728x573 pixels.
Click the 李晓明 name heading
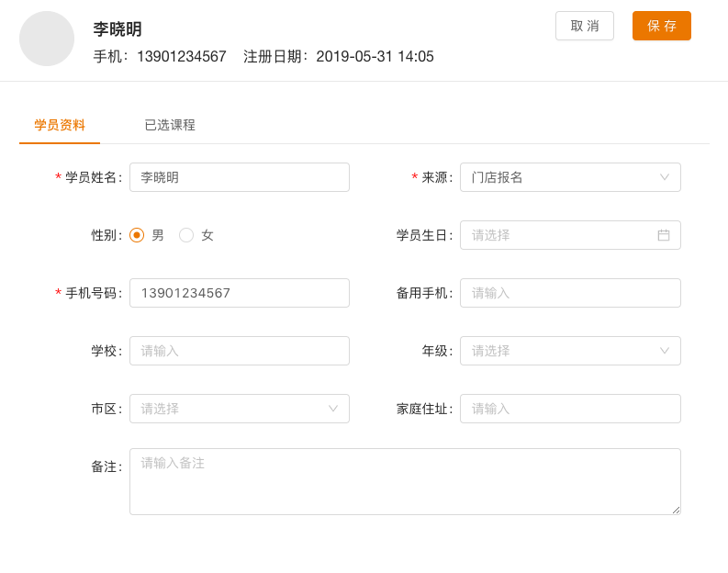click(118, 29)
